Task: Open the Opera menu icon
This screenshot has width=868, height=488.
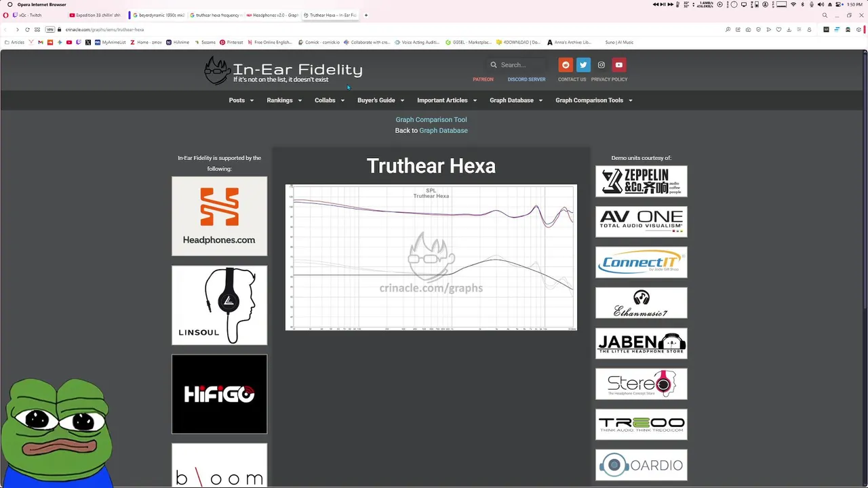Action: [x=5, y=15]
